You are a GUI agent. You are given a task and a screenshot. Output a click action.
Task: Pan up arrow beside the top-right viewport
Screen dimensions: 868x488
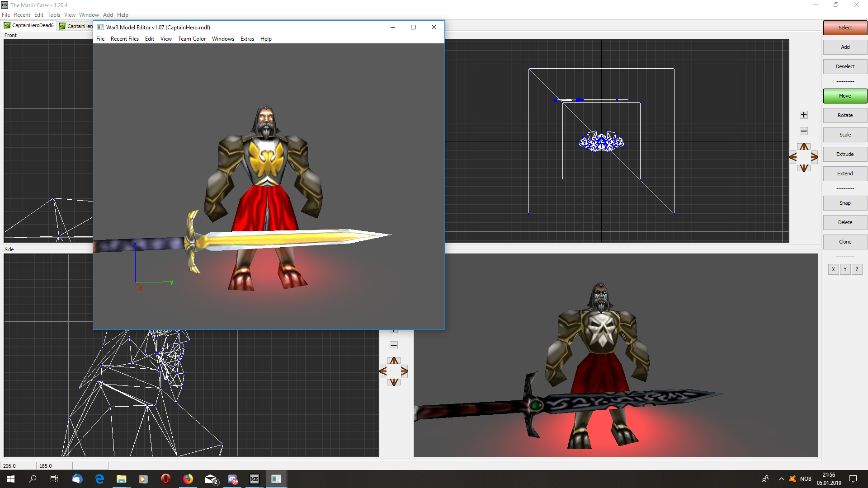click(x=804, y=147)
